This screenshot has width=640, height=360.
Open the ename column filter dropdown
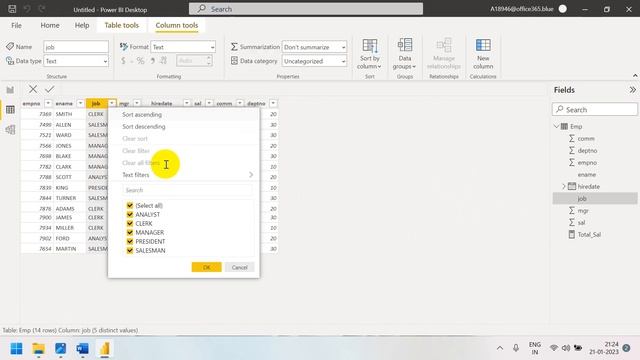point(80,103)
